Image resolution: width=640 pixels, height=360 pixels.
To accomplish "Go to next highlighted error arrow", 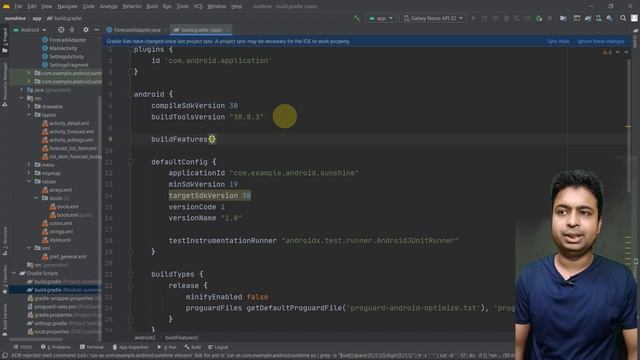I will [x=626, y=52].
